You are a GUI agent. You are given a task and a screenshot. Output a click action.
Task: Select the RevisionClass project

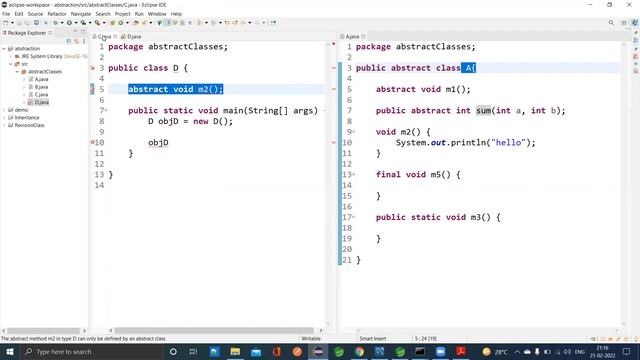[x=29, y=125]
